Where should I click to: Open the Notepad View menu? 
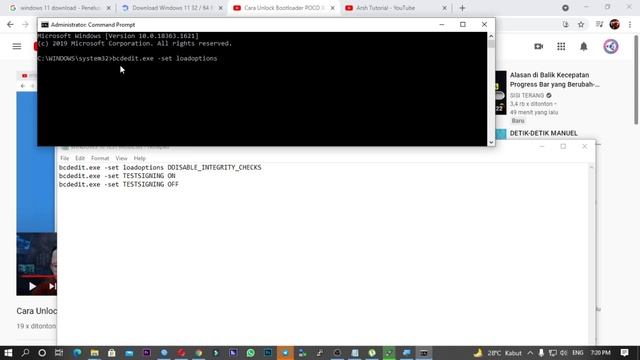point(121,158)
